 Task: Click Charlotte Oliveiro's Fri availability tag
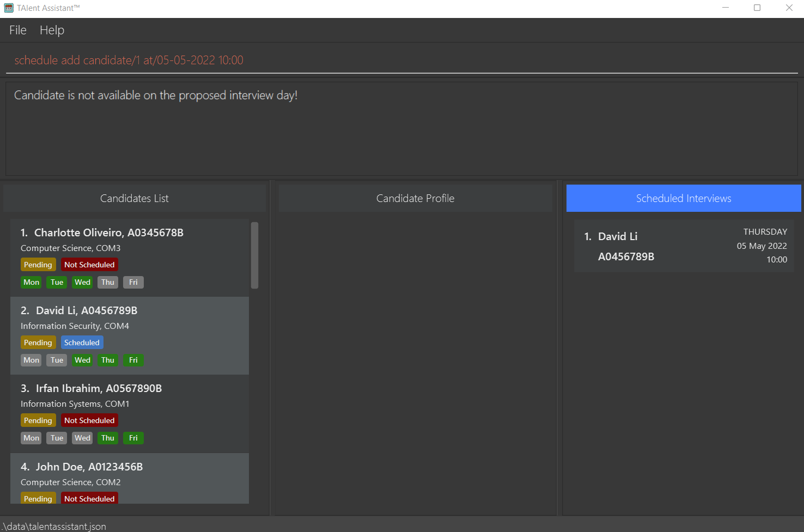pyautogui.click(x=133, y=282)
